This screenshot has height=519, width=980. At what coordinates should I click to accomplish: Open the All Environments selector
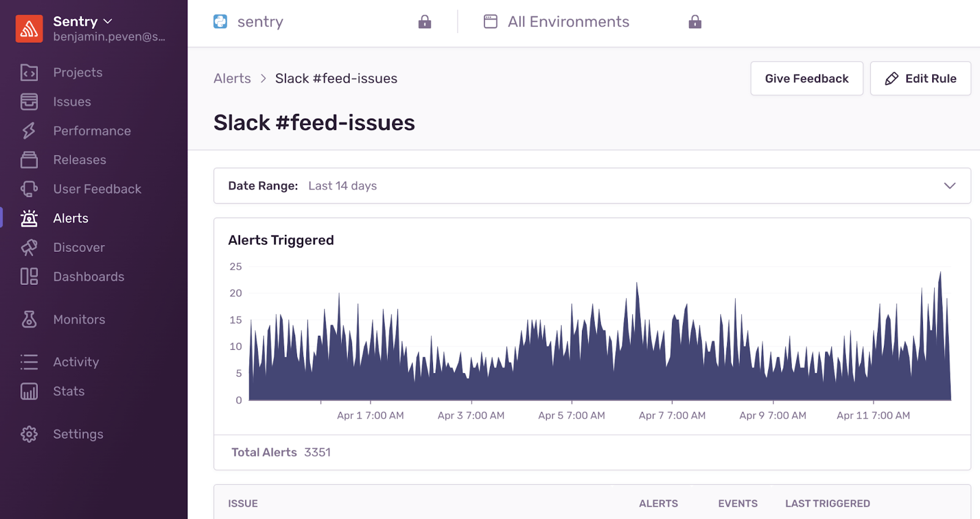click(568, 22)
